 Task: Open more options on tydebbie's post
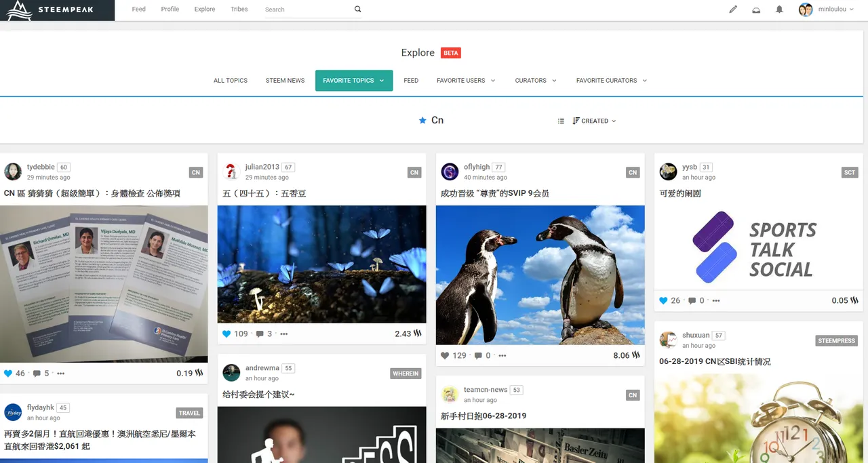[61, 374]
